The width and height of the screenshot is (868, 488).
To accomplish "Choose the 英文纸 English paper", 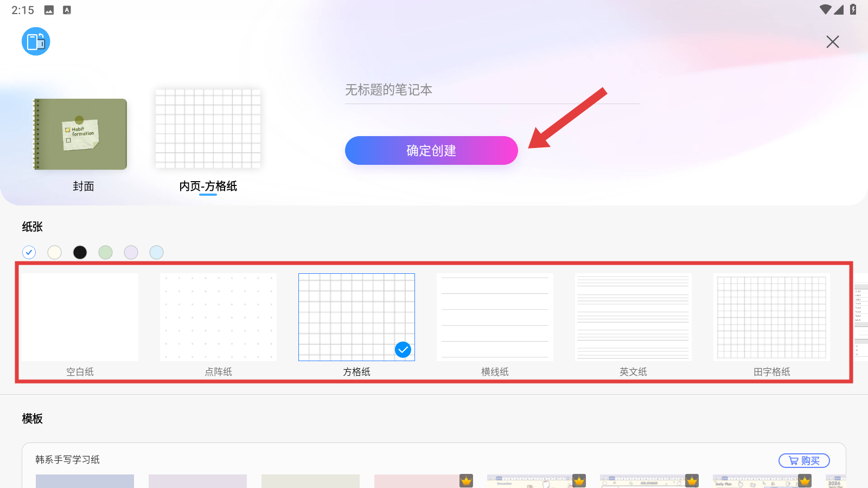I will [x=633, y=317].
